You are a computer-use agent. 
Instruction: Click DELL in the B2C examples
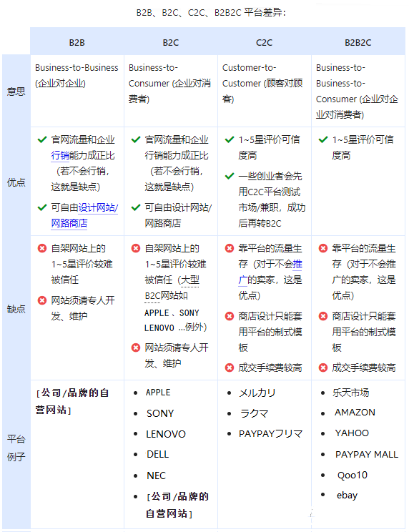157,454
